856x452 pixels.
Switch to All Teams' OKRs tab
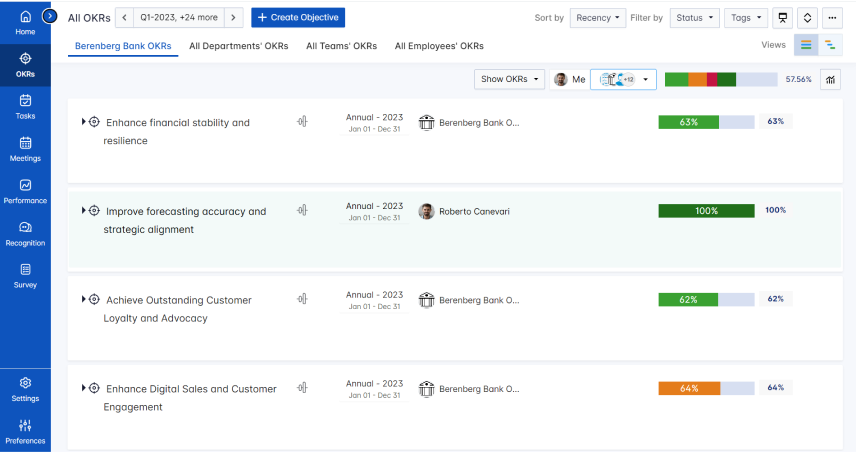pyautogui.click(x=341, y=46)
